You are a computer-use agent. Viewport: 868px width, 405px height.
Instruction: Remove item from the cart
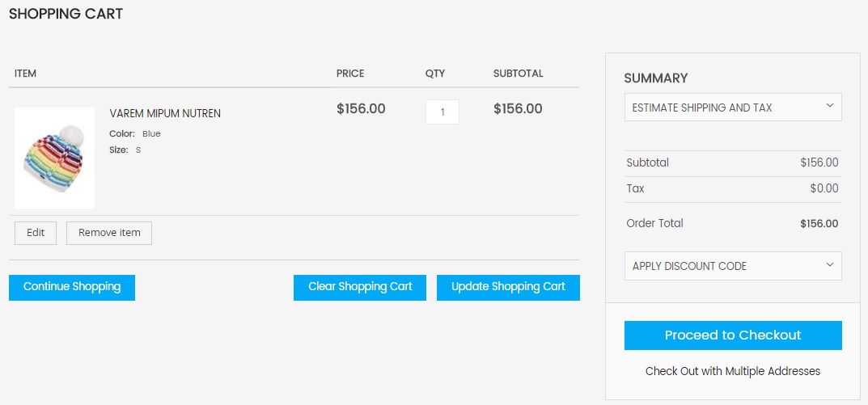[x=109, y=233]
